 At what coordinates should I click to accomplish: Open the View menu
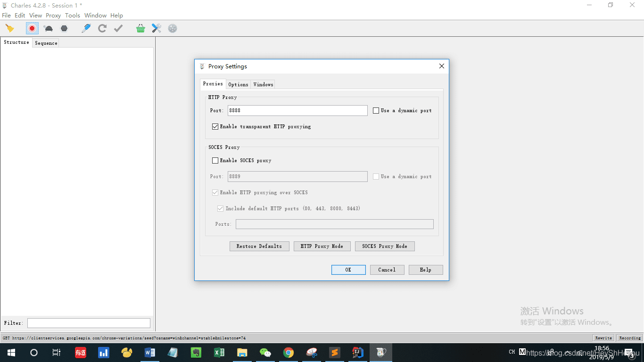(x=35, y=15)
